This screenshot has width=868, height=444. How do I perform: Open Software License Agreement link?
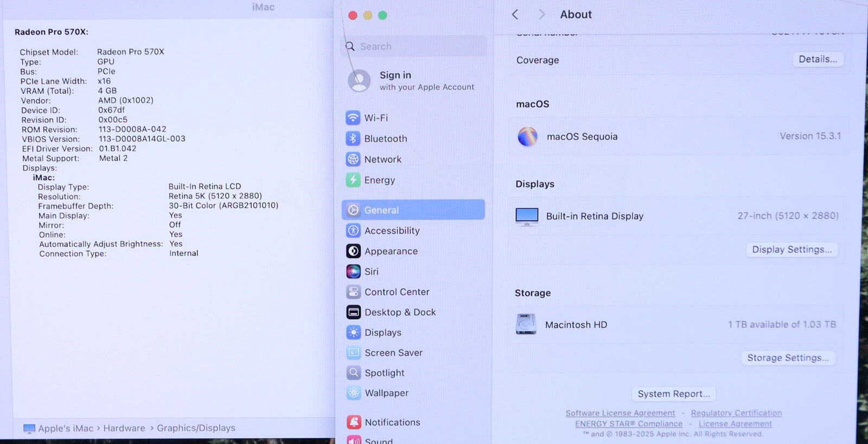pos(620,413)
